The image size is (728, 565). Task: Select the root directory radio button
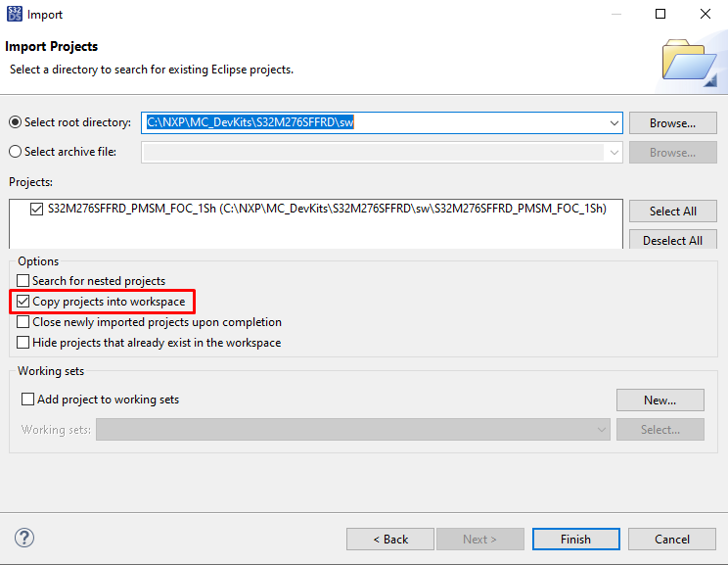[x=15, y=122]
